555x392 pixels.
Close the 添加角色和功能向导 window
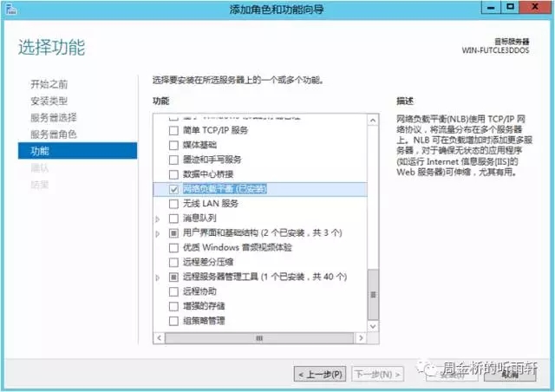[x=535, y=8]
